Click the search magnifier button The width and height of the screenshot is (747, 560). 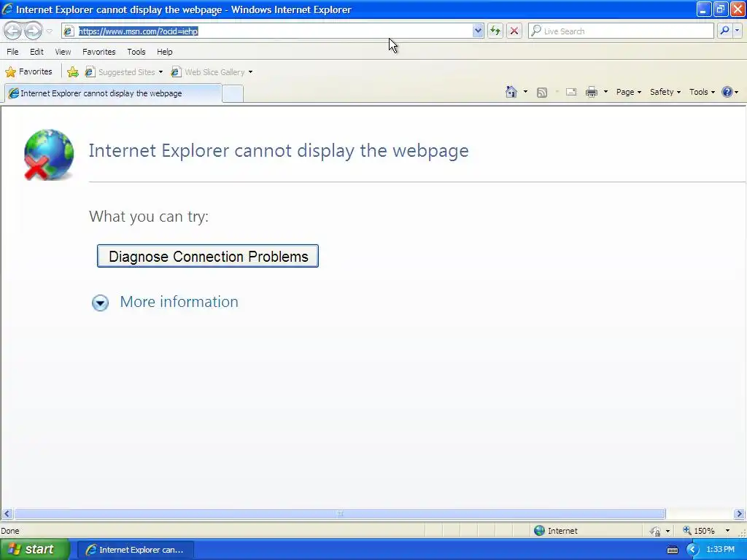(x=724, y=31)
